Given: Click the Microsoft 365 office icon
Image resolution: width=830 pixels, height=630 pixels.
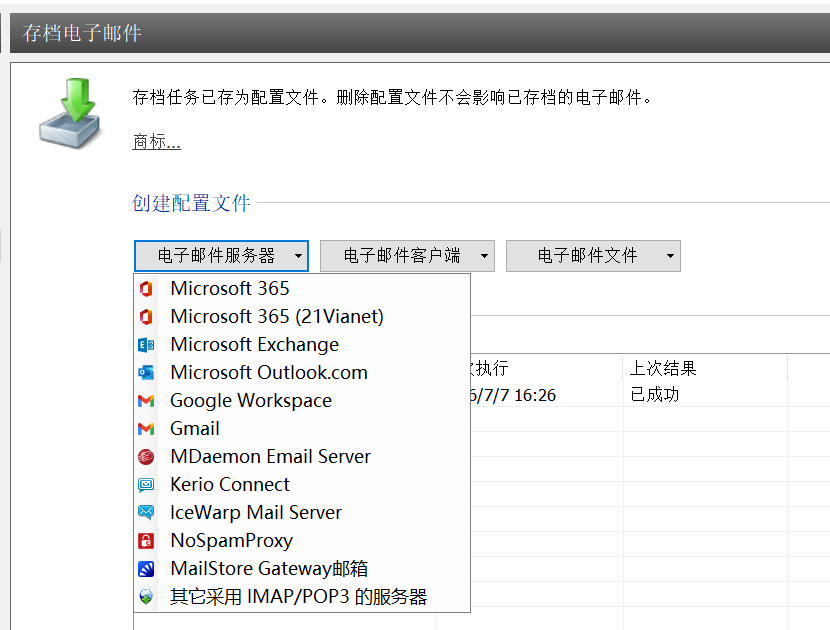Looking at the screenshot, I should [146, 289].
